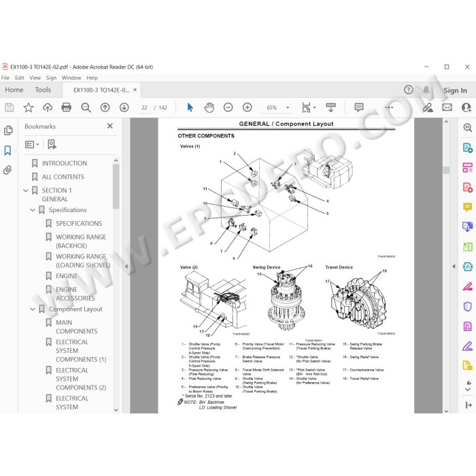Collapse the right tools pane arrow

click(454, 267)
